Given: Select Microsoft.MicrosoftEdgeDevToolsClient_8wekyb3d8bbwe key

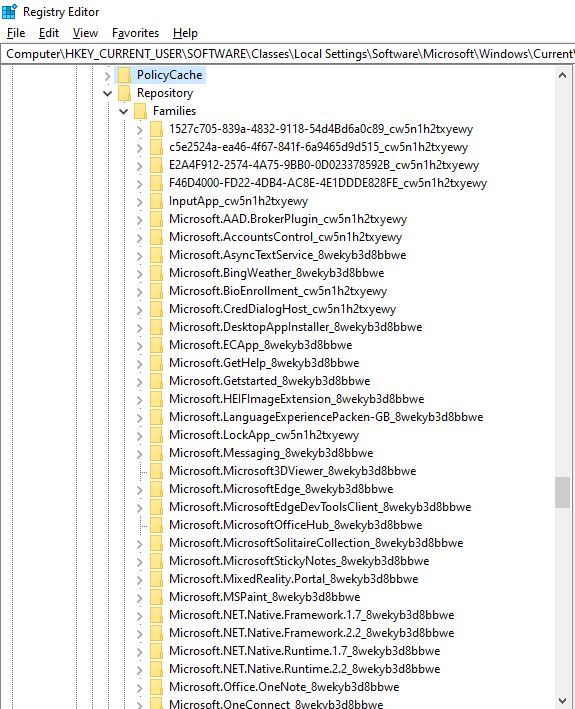Looking at the screenshot, I should coord(320,507).
